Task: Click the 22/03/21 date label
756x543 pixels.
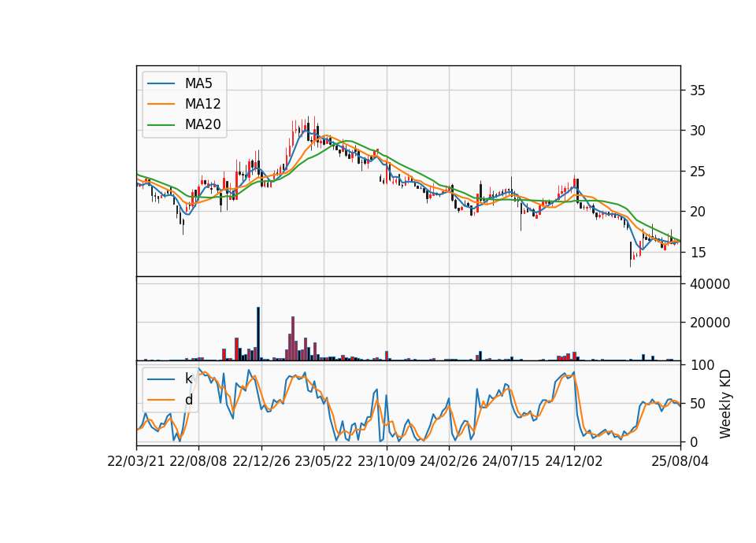Action: tap(136, 461)
